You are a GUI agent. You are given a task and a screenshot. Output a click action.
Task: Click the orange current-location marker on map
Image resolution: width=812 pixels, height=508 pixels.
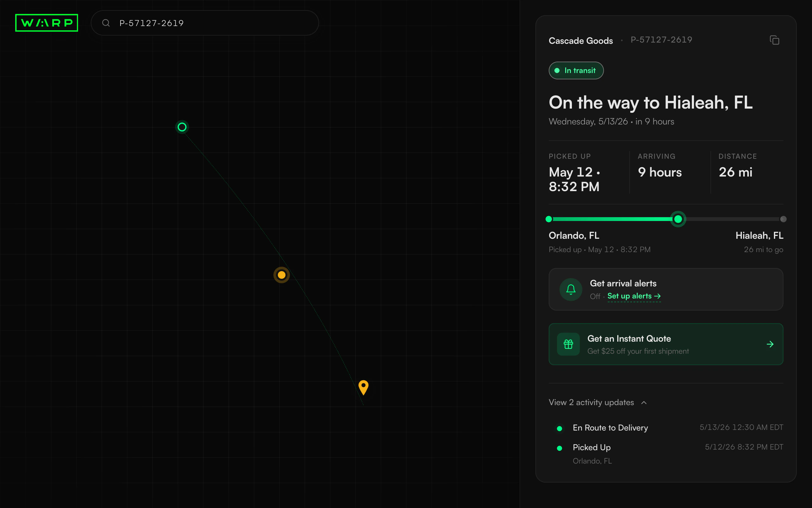point(282,275)
